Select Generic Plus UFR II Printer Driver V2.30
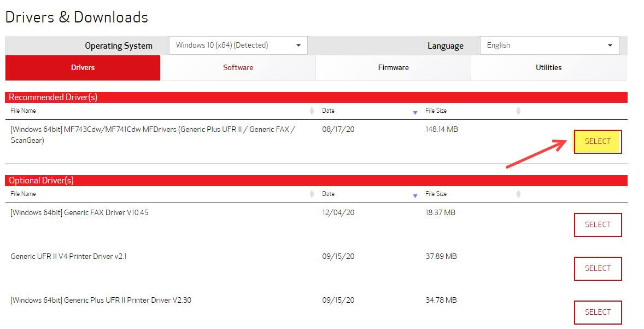Screen dimensions: 644x329 point(598,312)
